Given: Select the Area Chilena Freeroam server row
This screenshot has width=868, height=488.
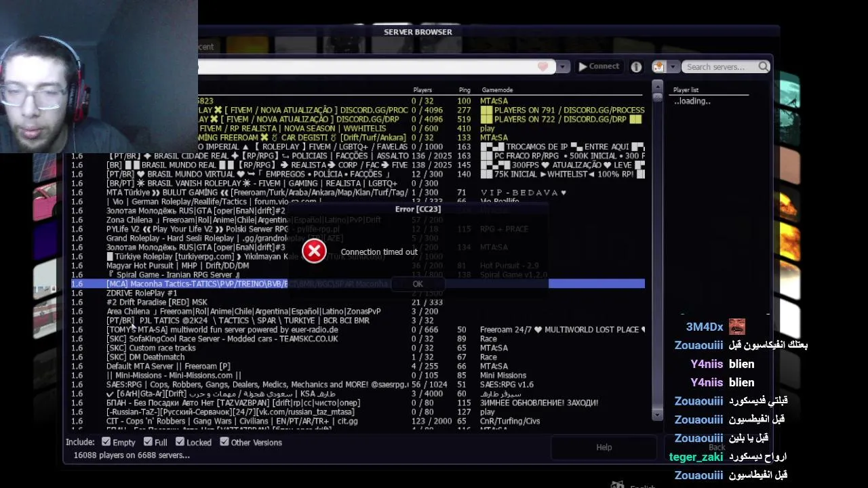Looking at the screenshot, I should coord(358,311).
